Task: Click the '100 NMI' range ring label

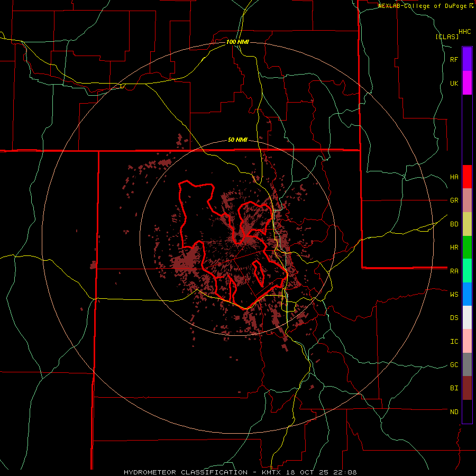Action: point(237,42)
